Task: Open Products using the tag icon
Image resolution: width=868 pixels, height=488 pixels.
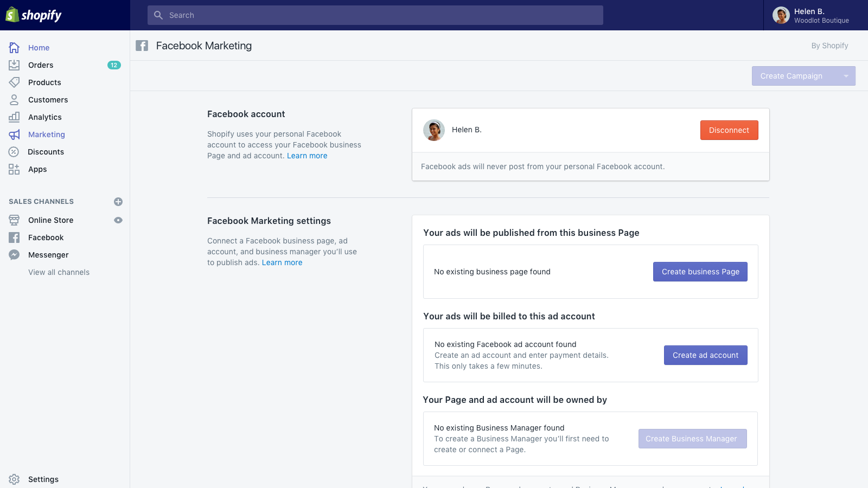Action: pyautogui.click(x=14, y=82)
